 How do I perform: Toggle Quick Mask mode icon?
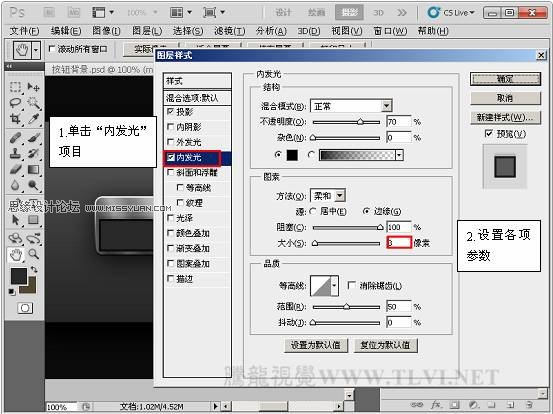point(25,308)
